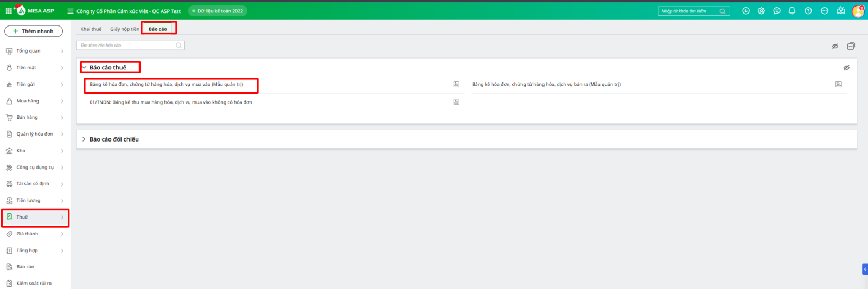Expand the Báo cáo đối chiếu section
868x289 pixels.
click(84, 139)
